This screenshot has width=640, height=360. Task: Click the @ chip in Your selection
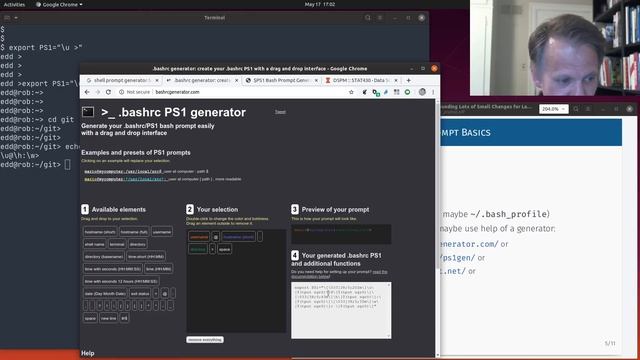[216, 237]
